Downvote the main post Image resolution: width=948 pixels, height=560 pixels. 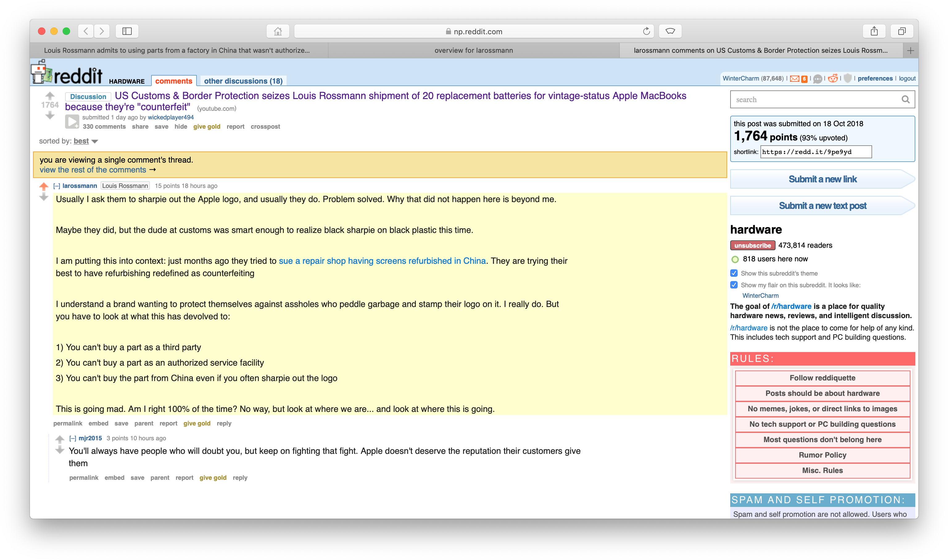pos(50,115)
